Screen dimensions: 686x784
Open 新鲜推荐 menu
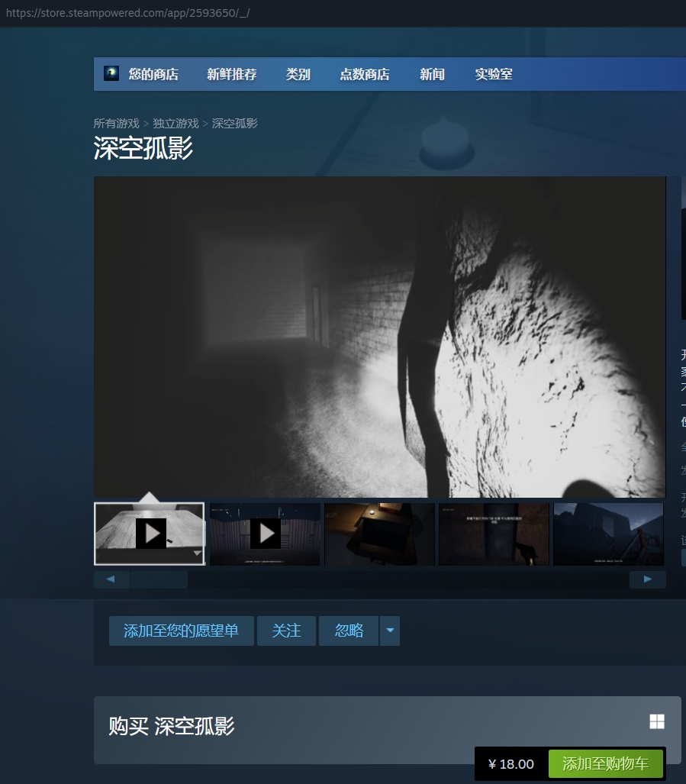click(232, 74)
